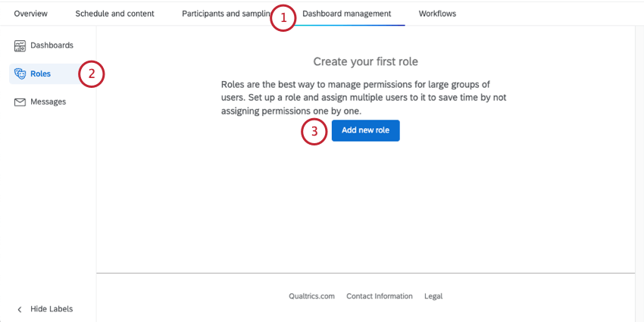Click the Dashboards sidebar icon
Screen dimensions: 644x322
(x=20, y=45)
